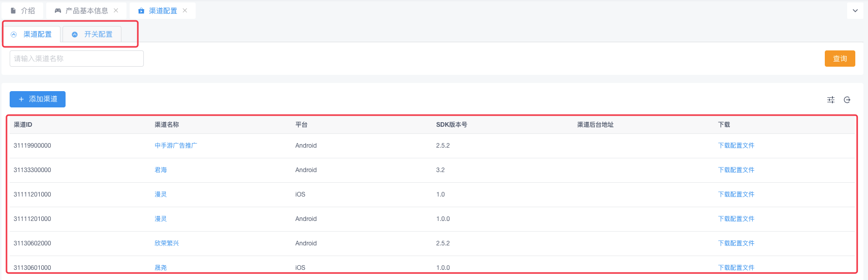The width and height of the screenshot is (868, 280).
Task: Close the top 渠道配置 tab
Action: point(185,11)
